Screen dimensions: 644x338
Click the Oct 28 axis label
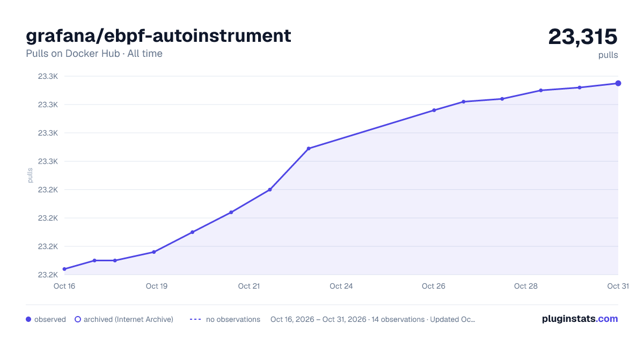point(526,286)
